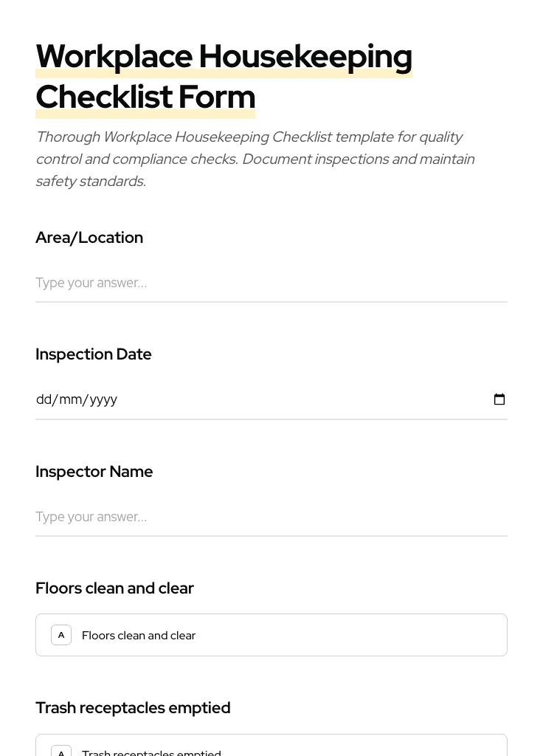
Task: Click the 'Floors clean and clear' section heading
Action: [114, 588]
